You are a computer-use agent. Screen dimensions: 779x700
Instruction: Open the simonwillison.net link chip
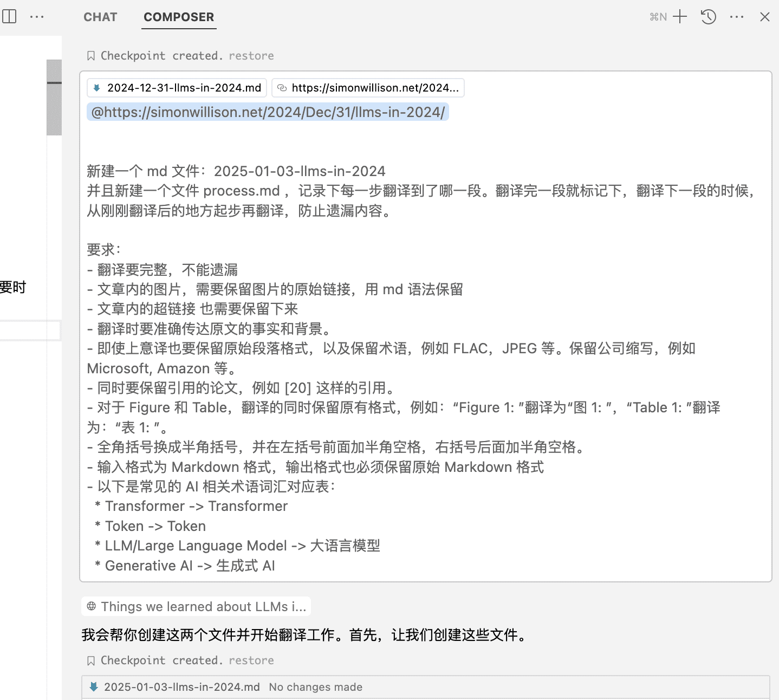tap(368, 88)
